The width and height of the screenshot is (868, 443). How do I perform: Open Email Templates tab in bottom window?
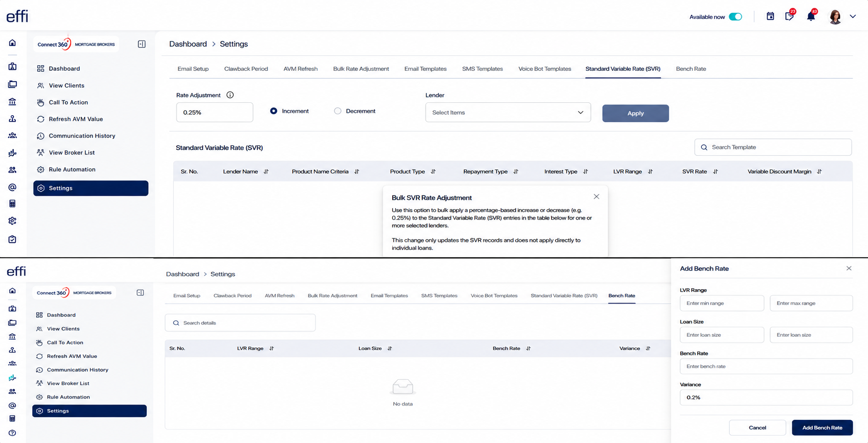[x=389, y=296]
